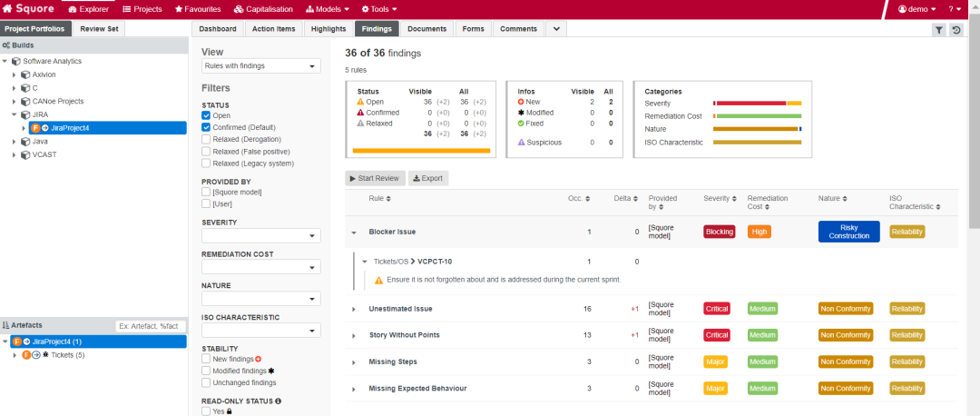Click the Start Review button
This screenshot has width=980, height=416.
tap(376, 178)
